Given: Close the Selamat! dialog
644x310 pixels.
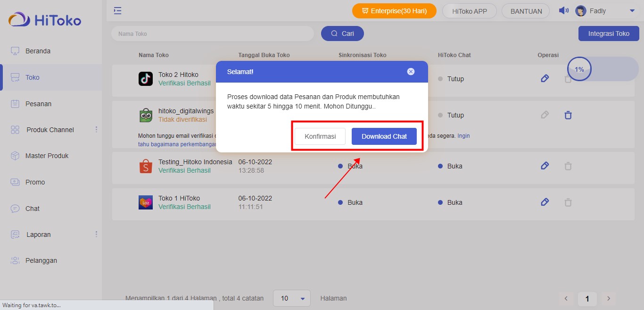Looking at the screenshot, I should tap(411, 72).
